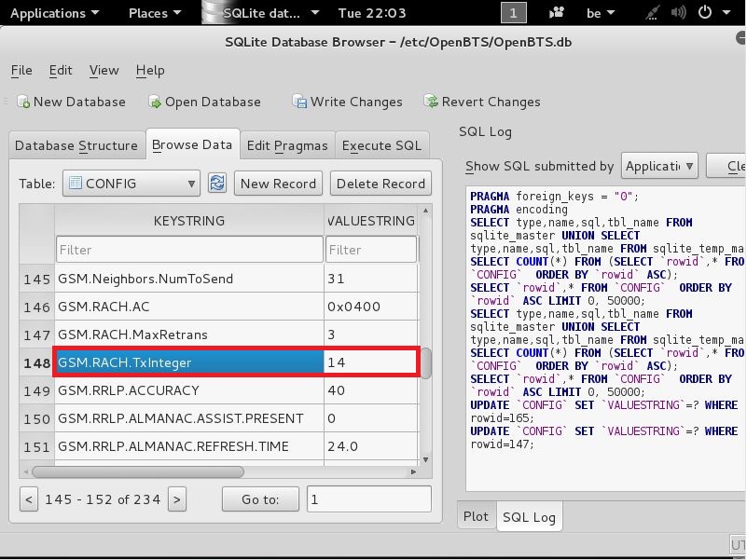Click the Delete Record button

380,184
